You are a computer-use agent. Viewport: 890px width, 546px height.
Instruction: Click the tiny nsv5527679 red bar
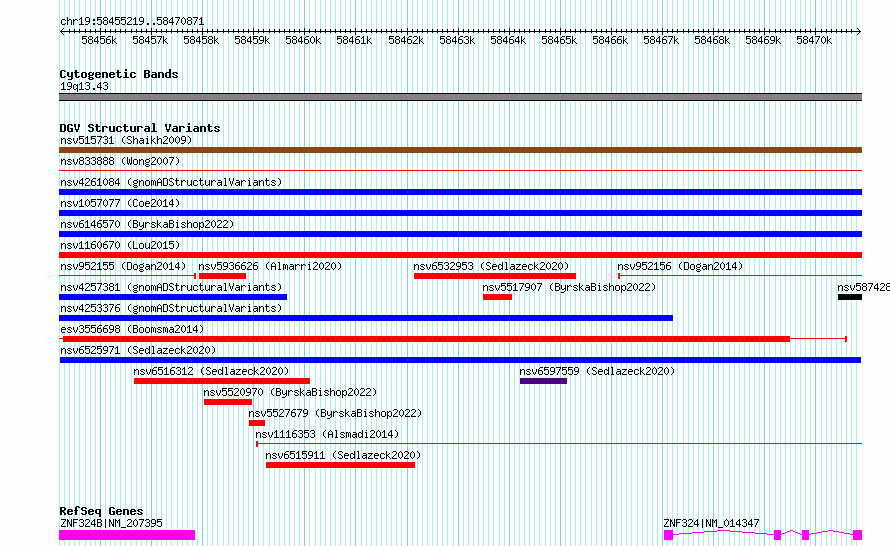click(x=257, y=423)
